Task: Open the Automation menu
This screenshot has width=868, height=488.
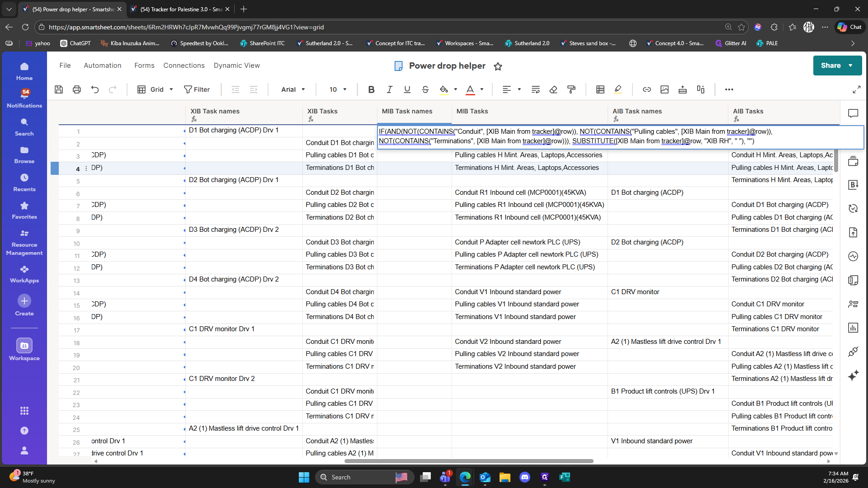Action: pos(102,66)
